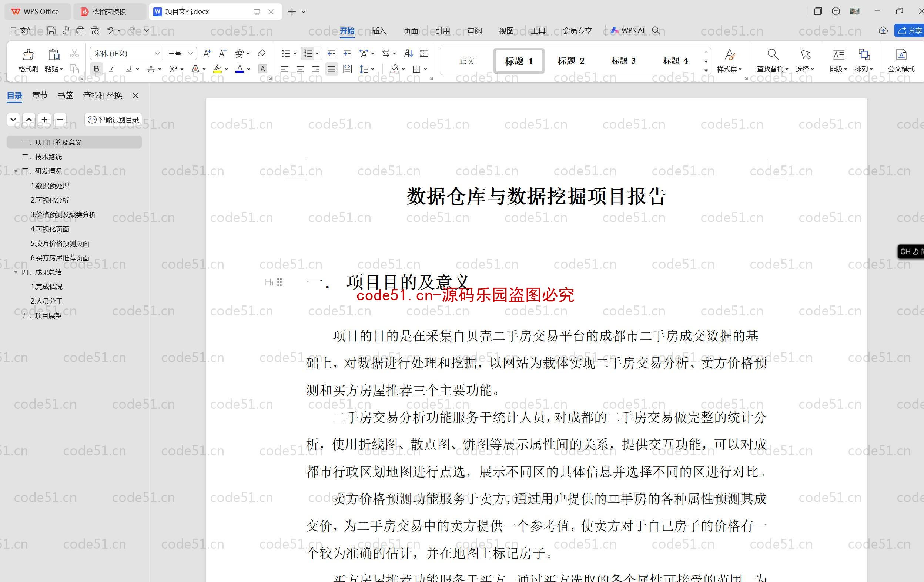Justify the paragraph text

click(x=331, y=69)
